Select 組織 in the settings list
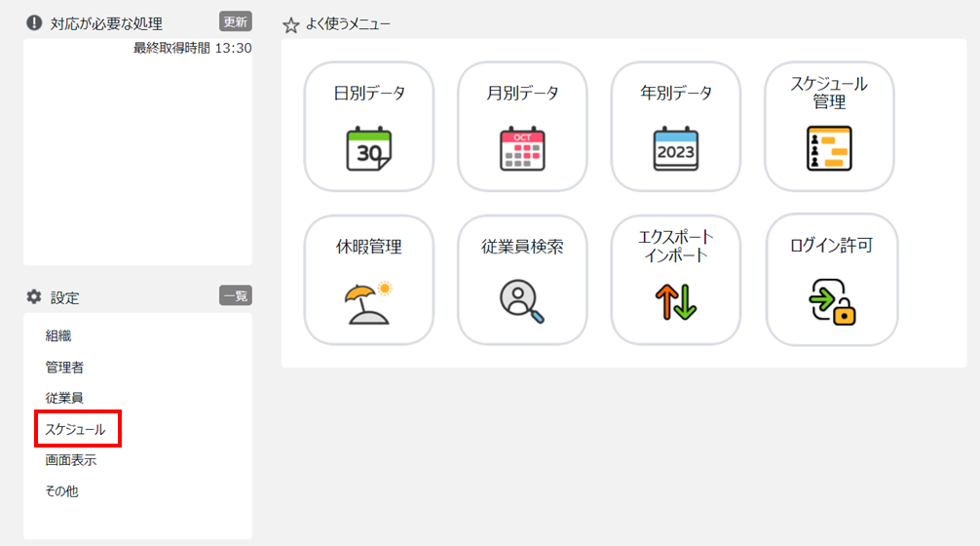 (x=58, y=335)
